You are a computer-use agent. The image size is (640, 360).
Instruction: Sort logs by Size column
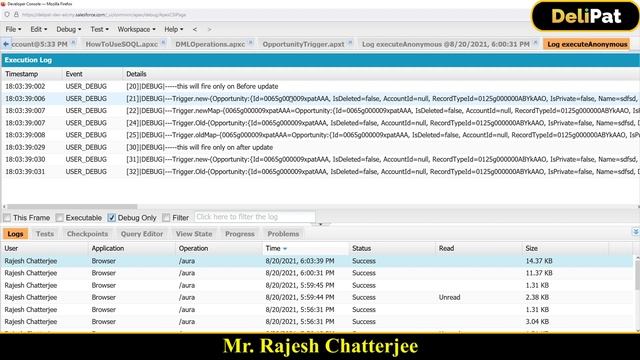[x=566, y=248]
